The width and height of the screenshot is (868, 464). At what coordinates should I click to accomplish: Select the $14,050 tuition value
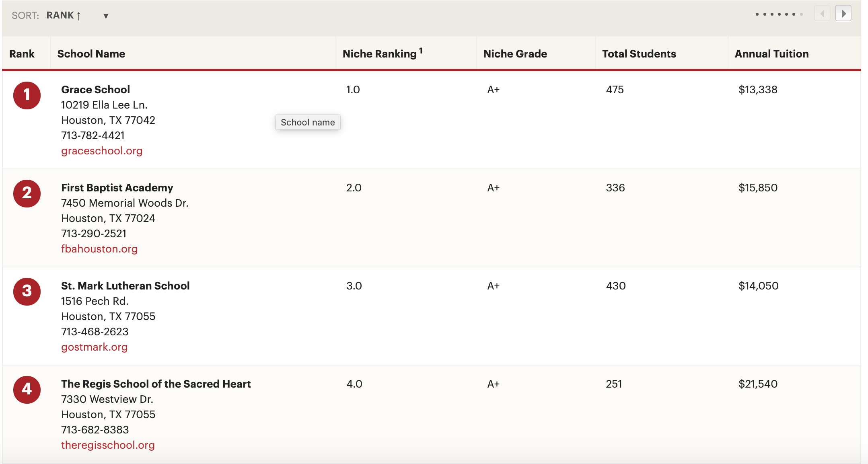(759, 286)
